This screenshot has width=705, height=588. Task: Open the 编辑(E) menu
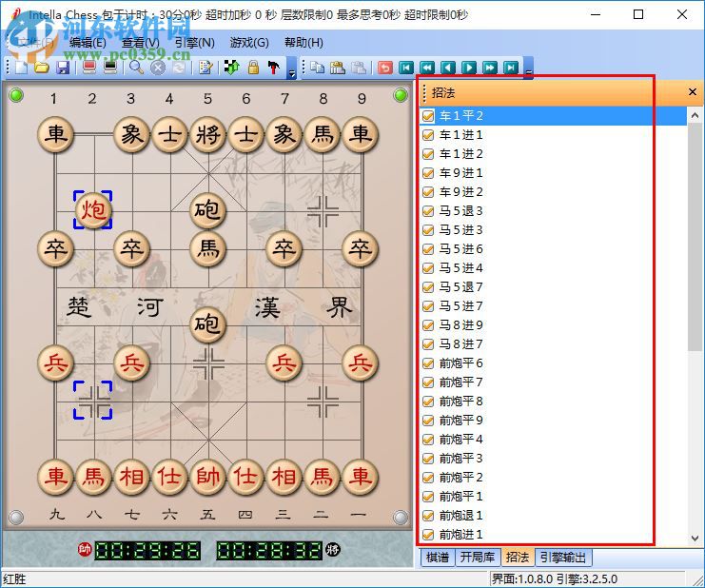point(88,42)
